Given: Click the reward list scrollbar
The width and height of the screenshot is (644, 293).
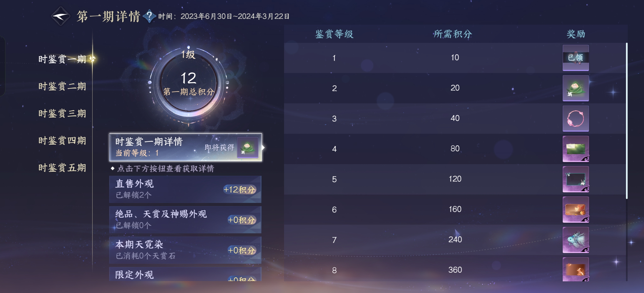Looking at the screenshot, I should tap(626, 121).
